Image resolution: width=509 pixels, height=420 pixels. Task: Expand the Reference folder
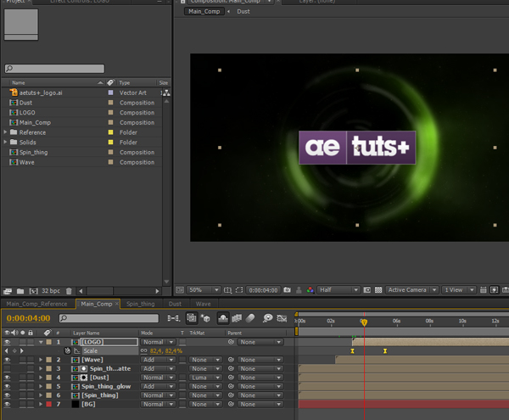tap(5, 132)
